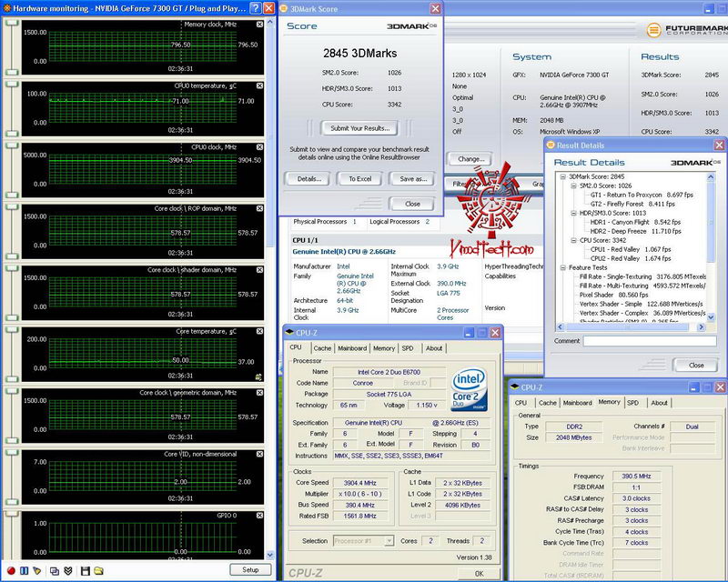Click the help question-mark in Hardware monitoring title bar
The height and width of the screenshot is (582, 728).
tap(256, 8)
